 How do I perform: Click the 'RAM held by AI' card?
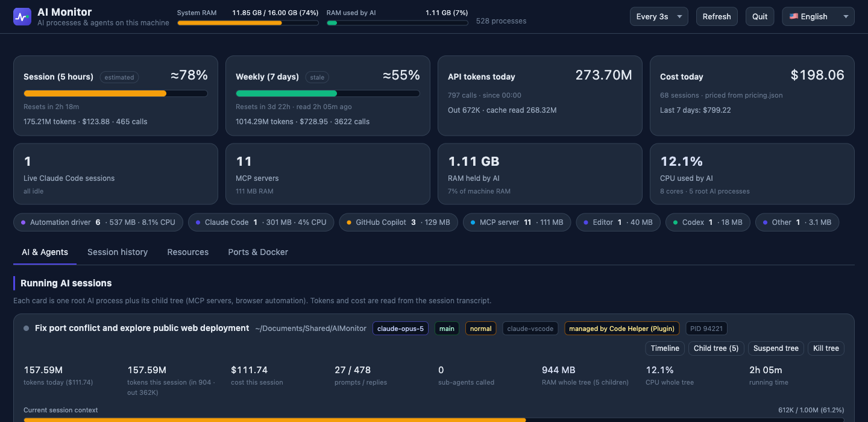[x=540, y=174]
